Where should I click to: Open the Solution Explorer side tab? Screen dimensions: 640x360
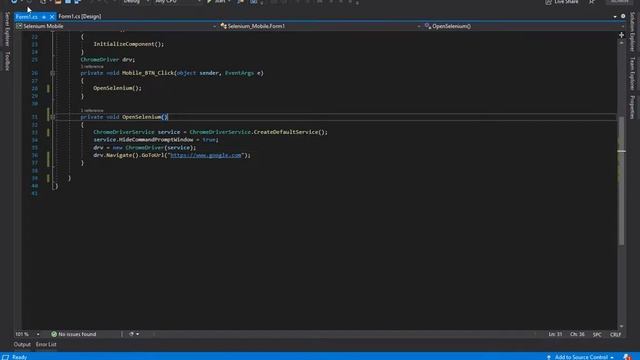632,31
